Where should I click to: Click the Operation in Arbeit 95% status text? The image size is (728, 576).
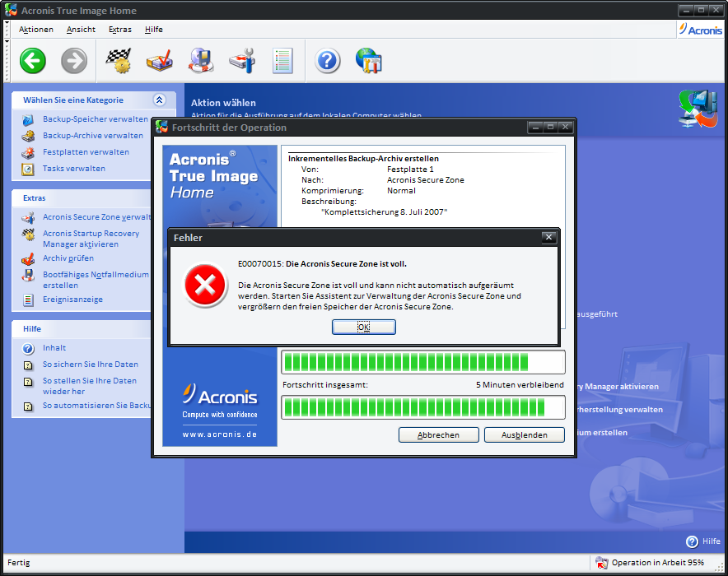pyautogui.click(x=657, y=563)
